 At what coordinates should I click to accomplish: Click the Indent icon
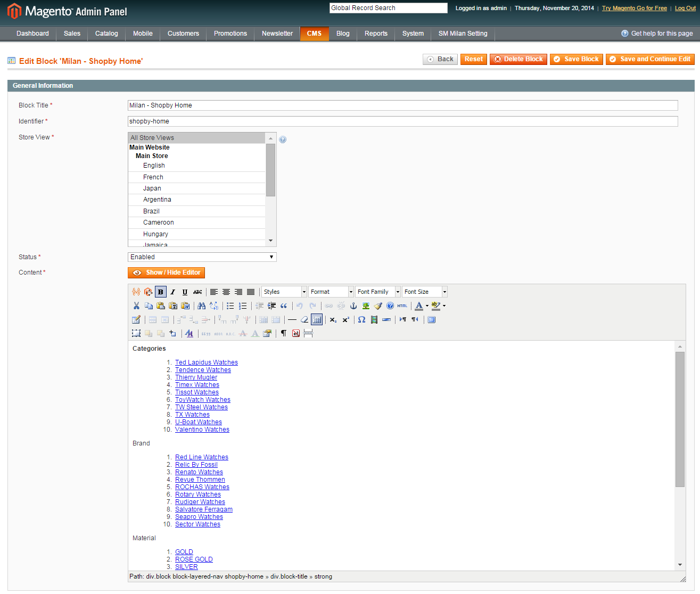pyautogui.click(x=271, y=306)
